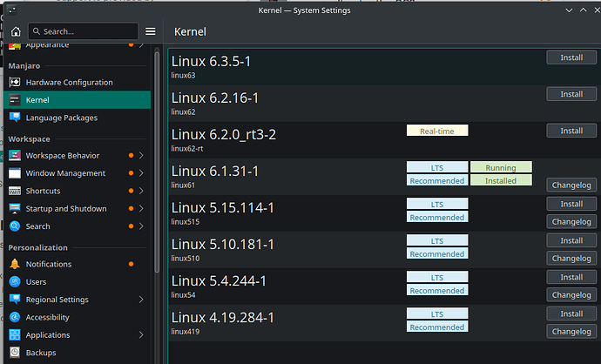Image resolution: width=601 pixels, height=364 pixels.
Task: Open Startup and Shutdown icon
Action: tap(15, 208)
